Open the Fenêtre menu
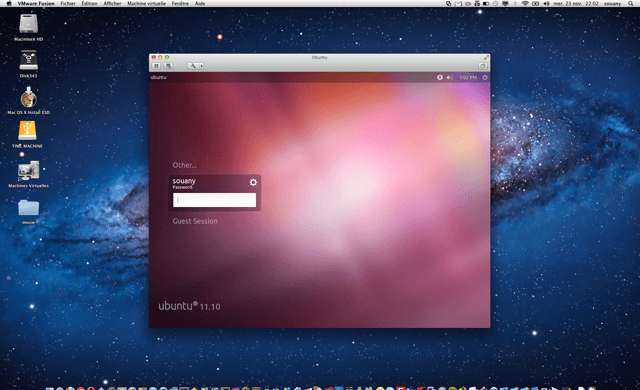The height and width of the screenshot is (390, 640). (x=180, y=3)
